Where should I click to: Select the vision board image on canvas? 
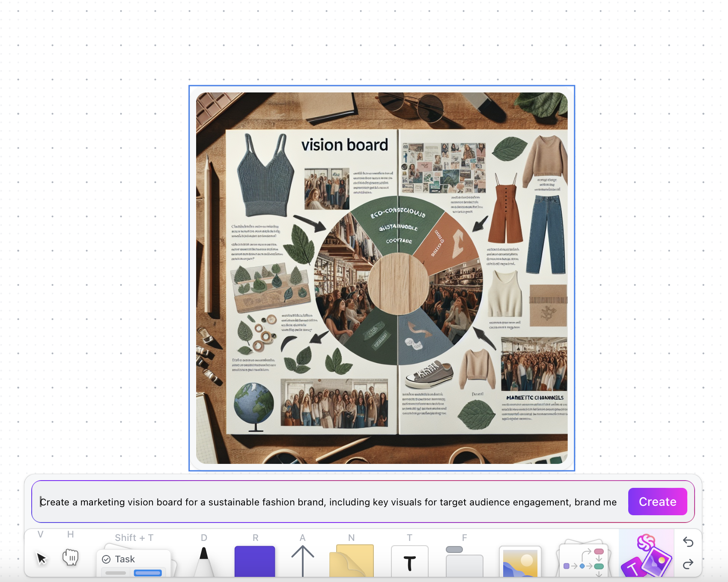(382, 278)
